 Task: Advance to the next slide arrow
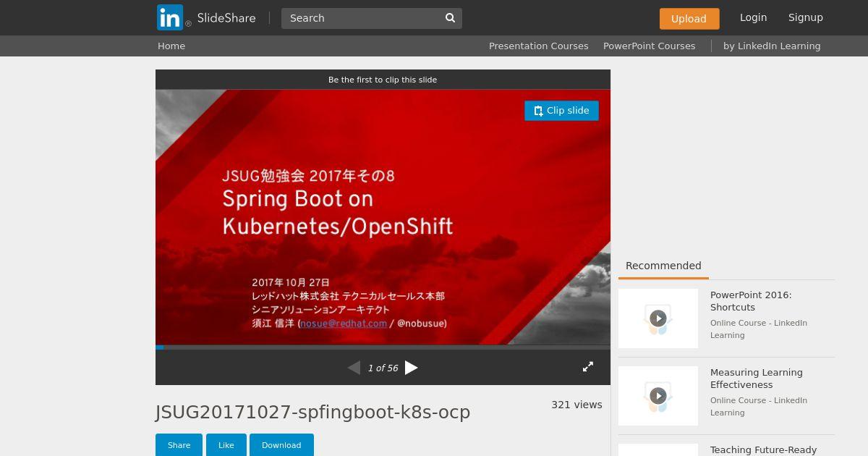[x=412, y=368]
